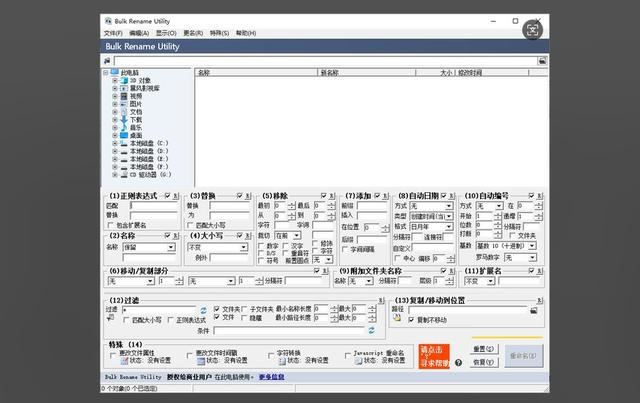Click the help question mark icon
This screenshot has width=640, height=403.
(458, 362)
